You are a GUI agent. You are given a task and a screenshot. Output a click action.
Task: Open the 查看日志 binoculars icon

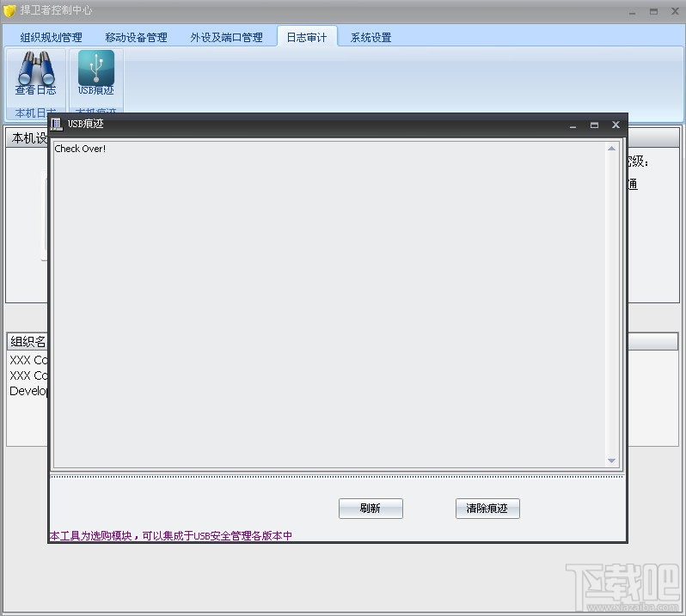point(36,73)
